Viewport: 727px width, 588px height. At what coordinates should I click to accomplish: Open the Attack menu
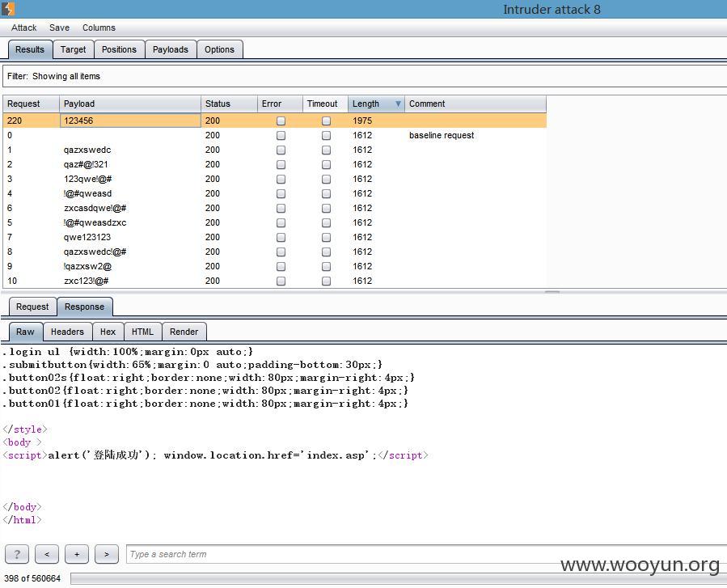(x=23, y=27)
